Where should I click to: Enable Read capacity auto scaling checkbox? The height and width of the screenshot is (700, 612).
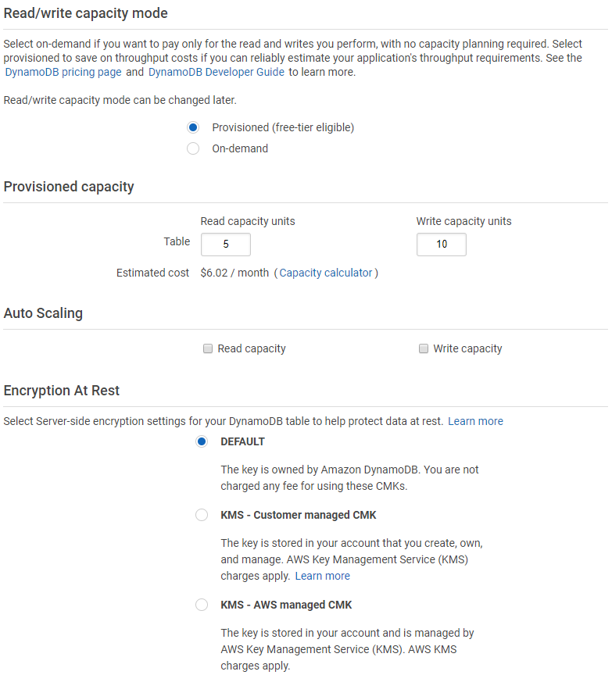208,348
